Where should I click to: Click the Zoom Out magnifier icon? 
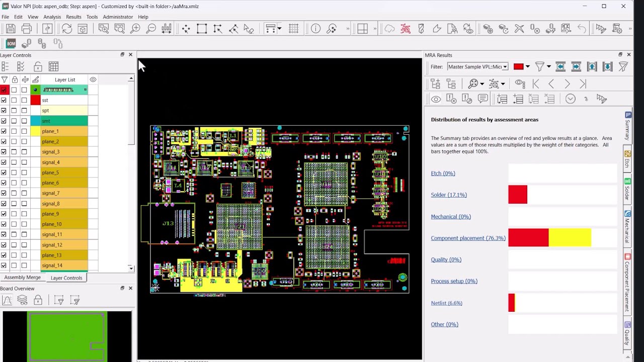pyautogui.click(x=151, y=29)
